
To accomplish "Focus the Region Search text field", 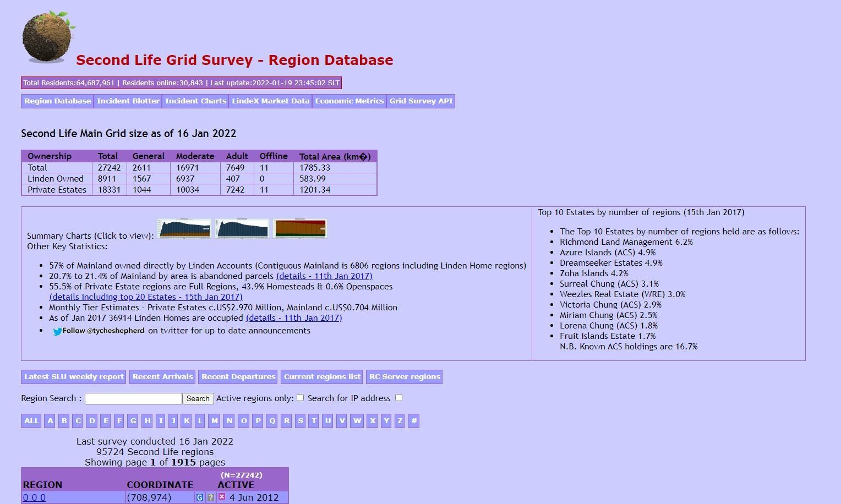I will pos(133,398).
